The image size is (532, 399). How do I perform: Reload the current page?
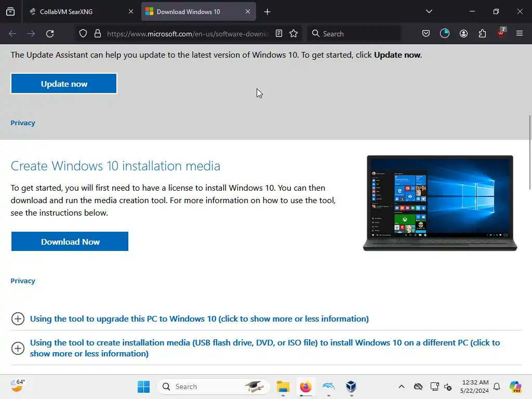pos(50,34)
